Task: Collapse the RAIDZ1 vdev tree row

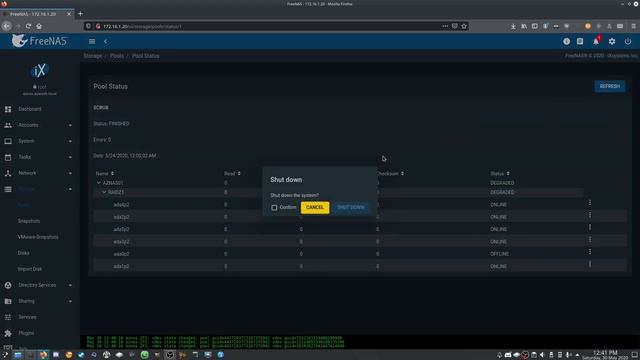Action: (104, 192)
